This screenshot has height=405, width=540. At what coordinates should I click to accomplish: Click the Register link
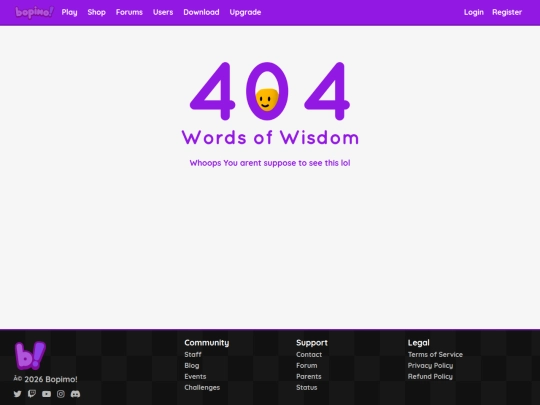pos(507,12)
